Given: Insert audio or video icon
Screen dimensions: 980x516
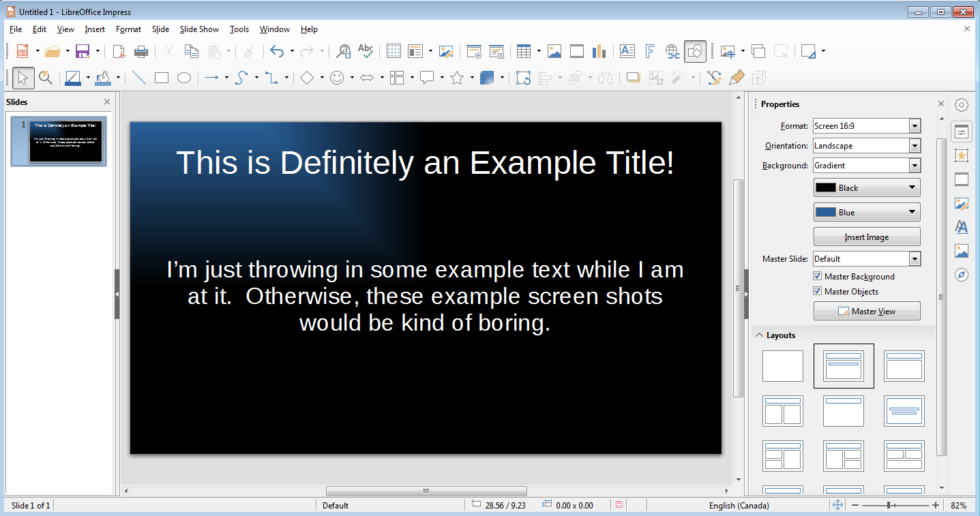Looking at the screenshot, I should (577, 51).
